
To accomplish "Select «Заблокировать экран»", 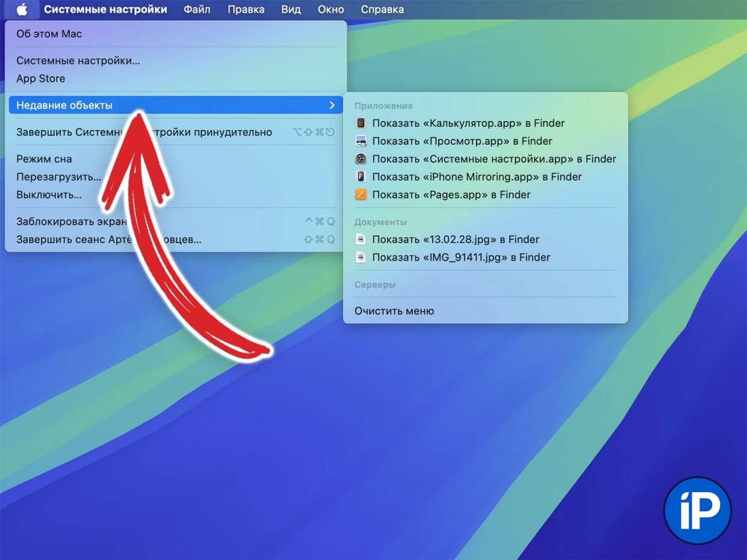I will pos(176,221).
